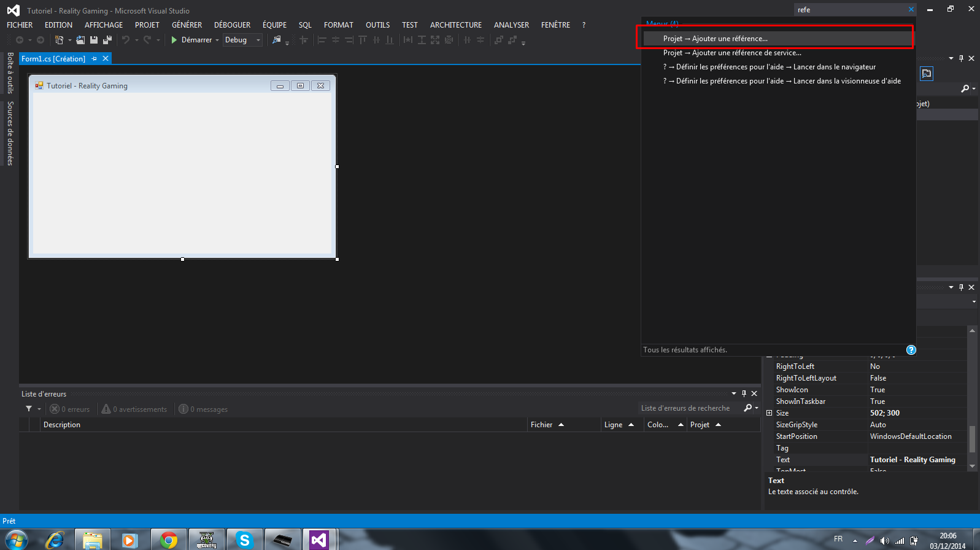Viewport: 980px width, 550px height.
Task: Clear the Quick Launch search text
Action: [x=911, y=10]
